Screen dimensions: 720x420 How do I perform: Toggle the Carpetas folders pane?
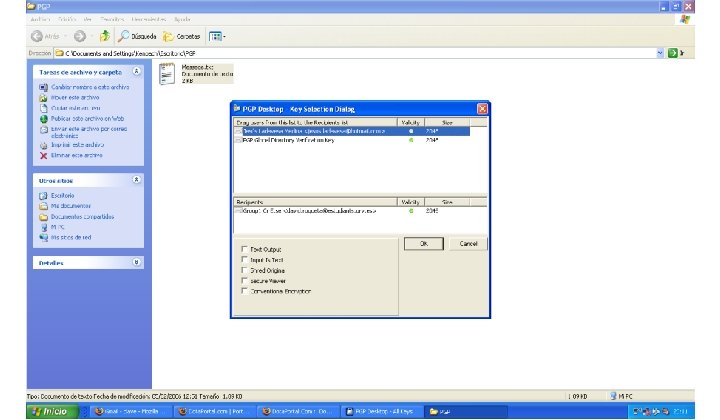pos(182,36)
